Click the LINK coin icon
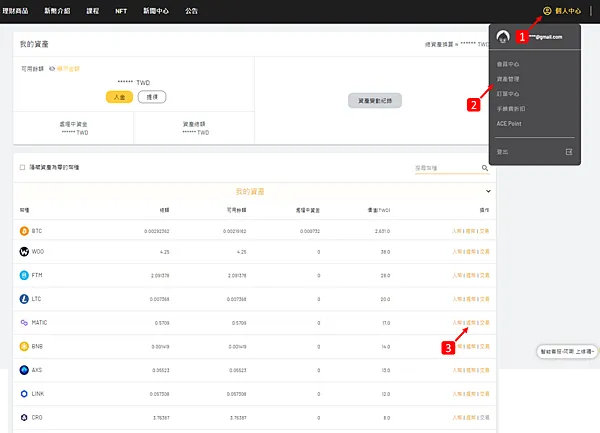Image resolution: width=600 pixels, height=433 pixels. click(24, 394)
